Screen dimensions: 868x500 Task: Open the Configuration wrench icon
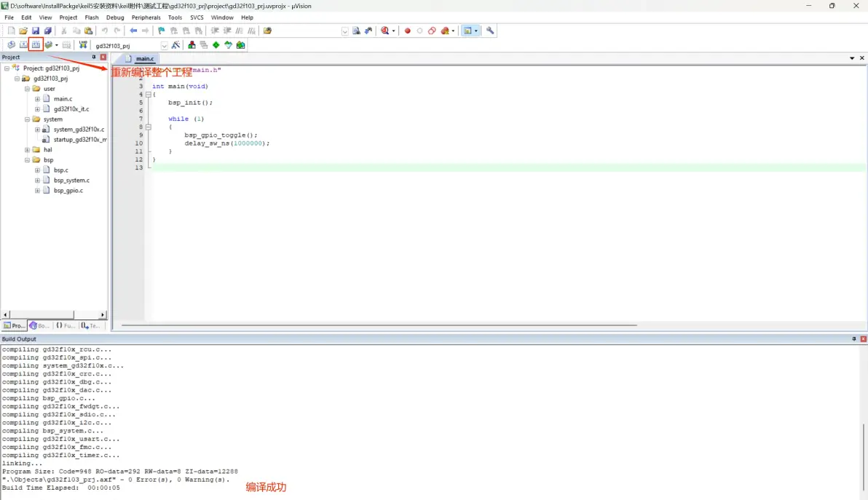[x=490, y=31]
